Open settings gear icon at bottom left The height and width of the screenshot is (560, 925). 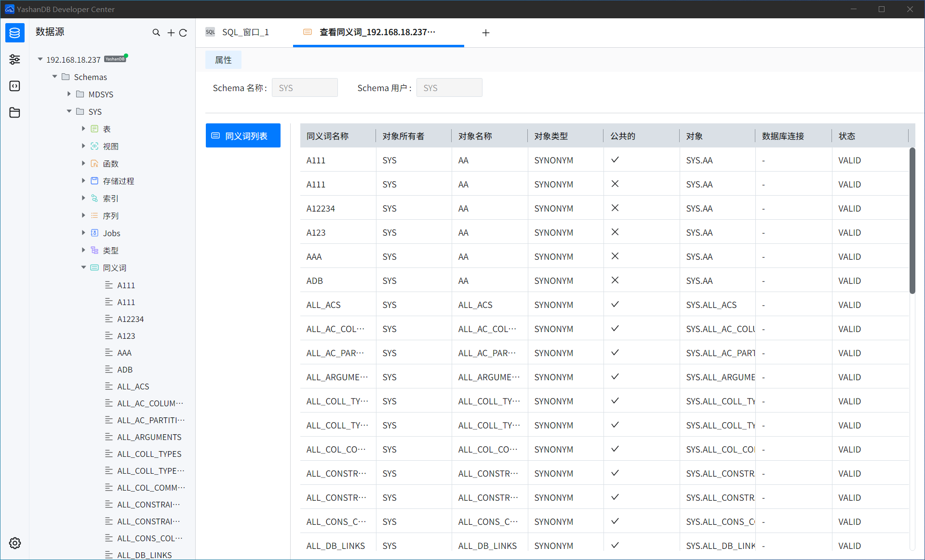(x=15, y=543)
